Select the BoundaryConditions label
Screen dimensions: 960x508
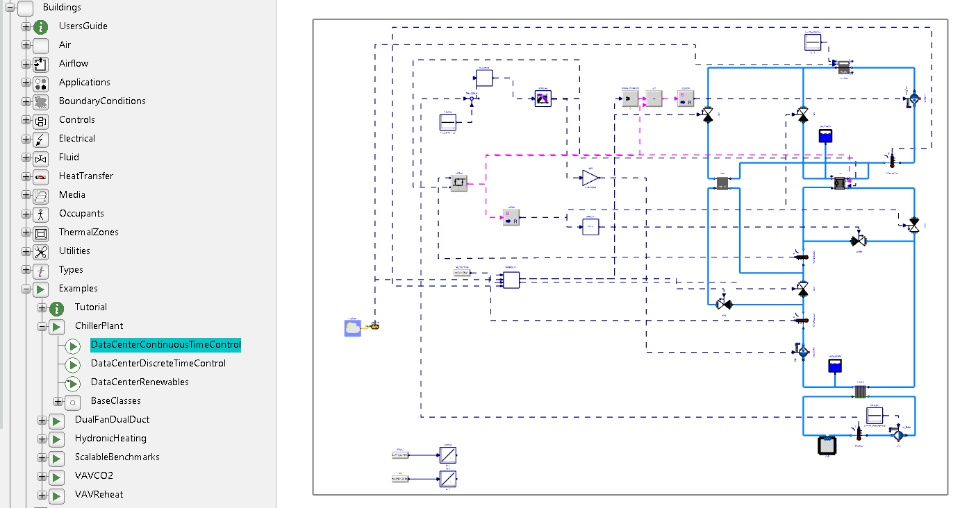click(x=102, y=101)
